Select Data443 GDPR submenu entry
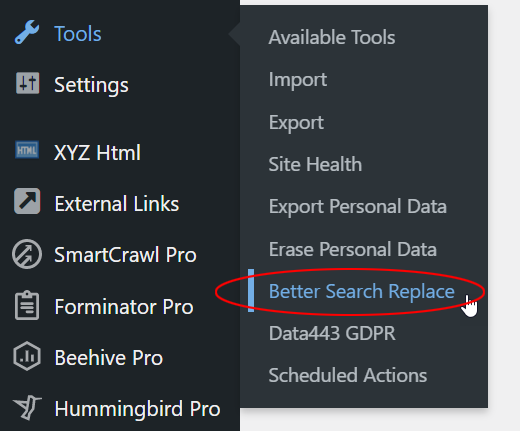The width and height of the screenshot is (520, 431). pyautogui.click(x=332, y=333)
